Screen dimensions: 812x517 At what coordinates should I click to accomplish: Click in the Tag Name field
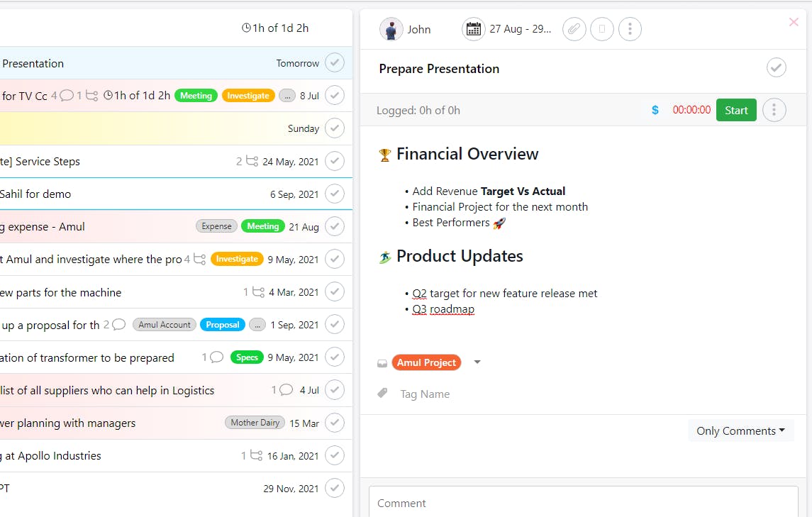click(x=425, y=394)
